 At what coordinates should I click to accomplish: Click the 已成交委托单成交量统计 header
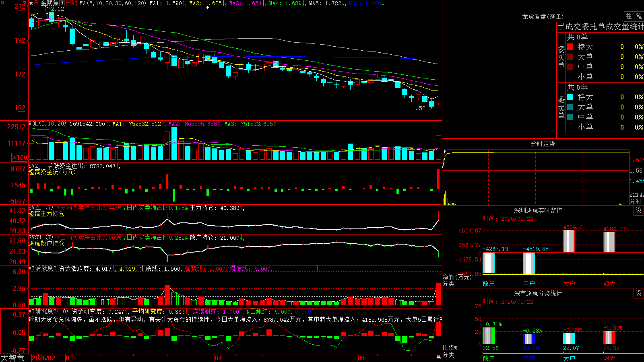click(601, 27)
